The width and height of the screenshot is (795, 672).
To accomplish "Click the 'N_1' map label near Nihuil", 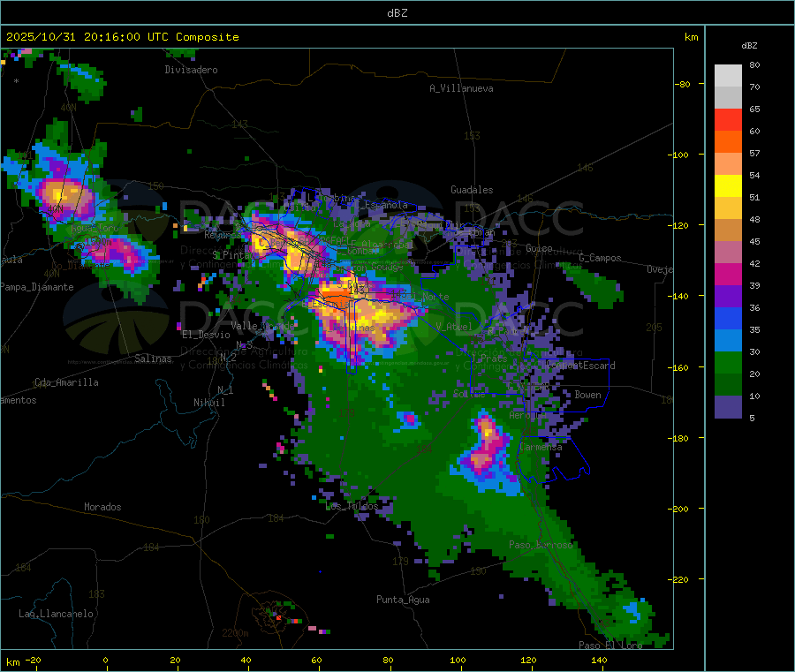I will click(x=225, y=389).
